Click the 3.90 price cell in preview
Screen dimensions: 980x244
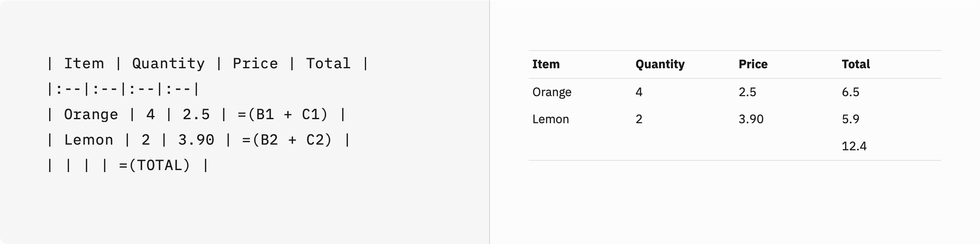(x=751, y=119)
